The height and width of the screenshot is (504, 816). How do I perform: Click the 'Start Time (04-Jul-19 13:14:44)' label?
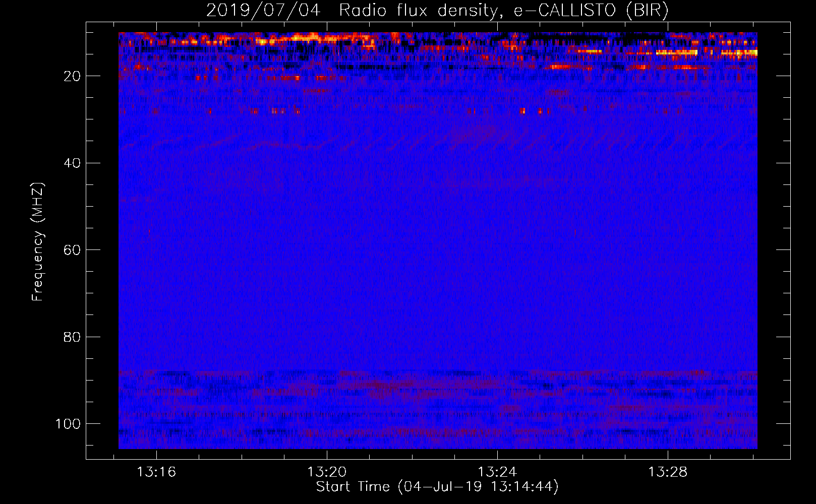point(437,487)
